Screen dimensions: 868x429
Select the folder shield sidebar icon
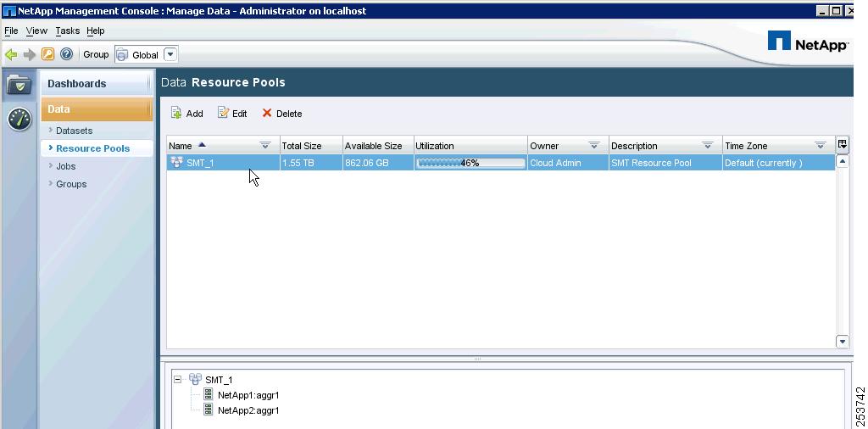pos(19,85)
